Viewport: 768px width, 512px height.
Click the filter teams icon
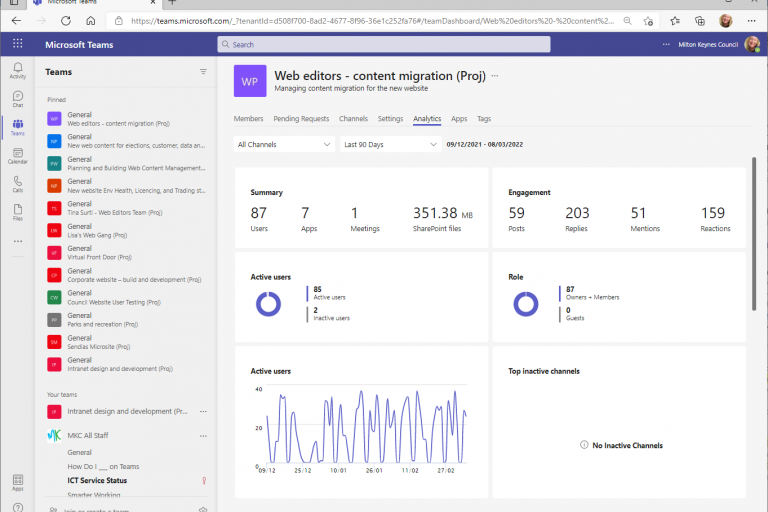203,72
